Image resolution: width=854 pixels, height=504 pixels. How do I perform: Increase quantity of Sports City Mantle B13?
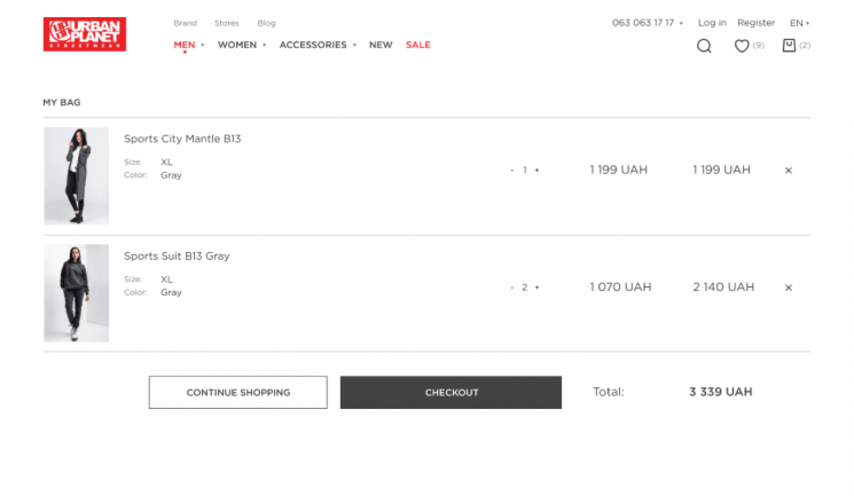(x=537, y=170)
